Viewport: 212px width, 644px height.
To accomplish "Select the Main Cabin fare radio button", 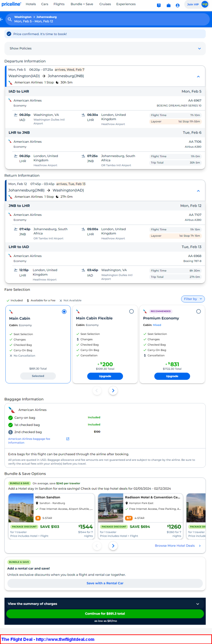I will 64,312.
